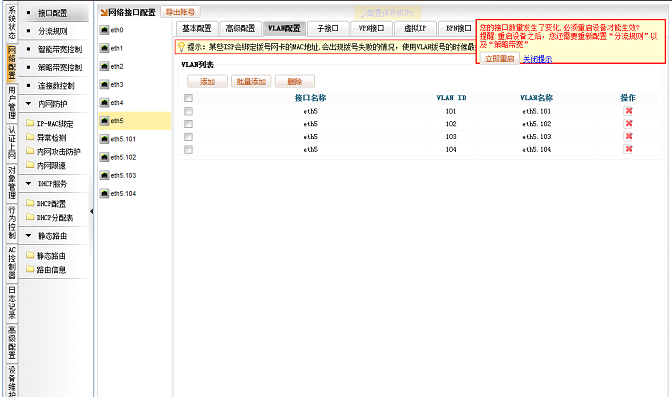This screenshot has width=672, height=403.
Task: Check the box for VLAN ID 101
Action: [188, 111]
